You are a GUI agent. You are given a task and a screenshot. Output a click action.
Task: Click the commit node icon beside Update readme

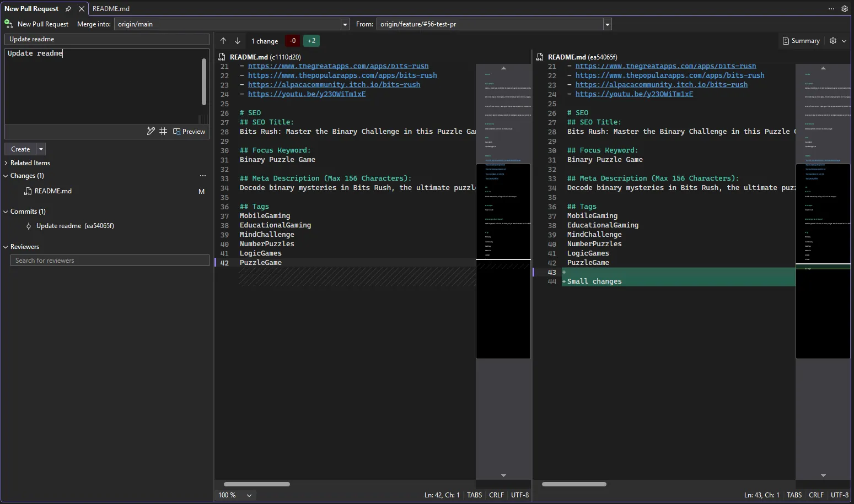(29, 226)
